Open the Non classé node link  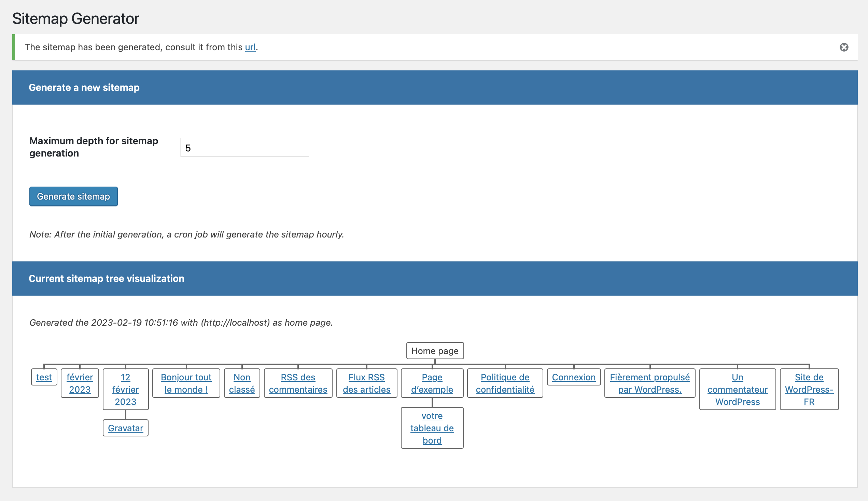pos(242,383)
